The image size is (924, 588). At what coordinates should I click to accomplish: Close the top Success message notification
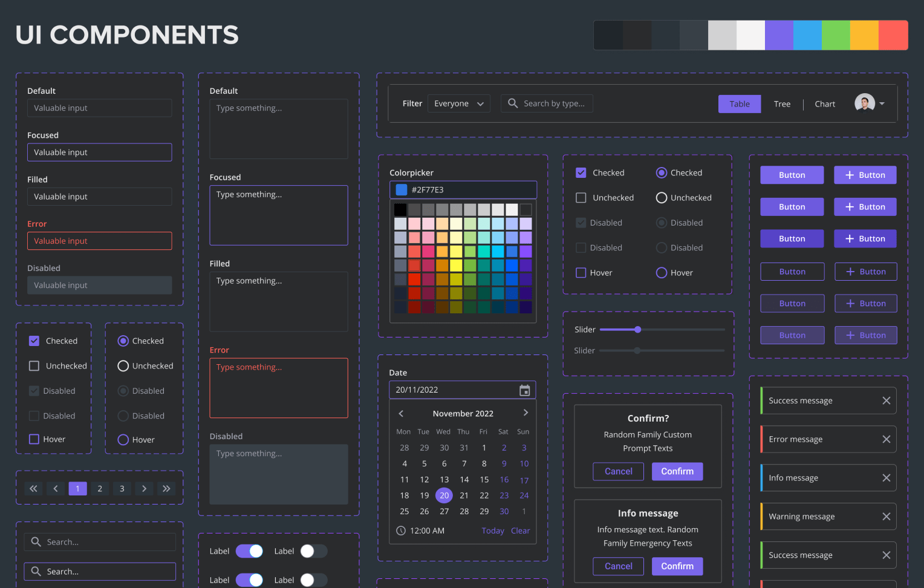coord(887,400)
